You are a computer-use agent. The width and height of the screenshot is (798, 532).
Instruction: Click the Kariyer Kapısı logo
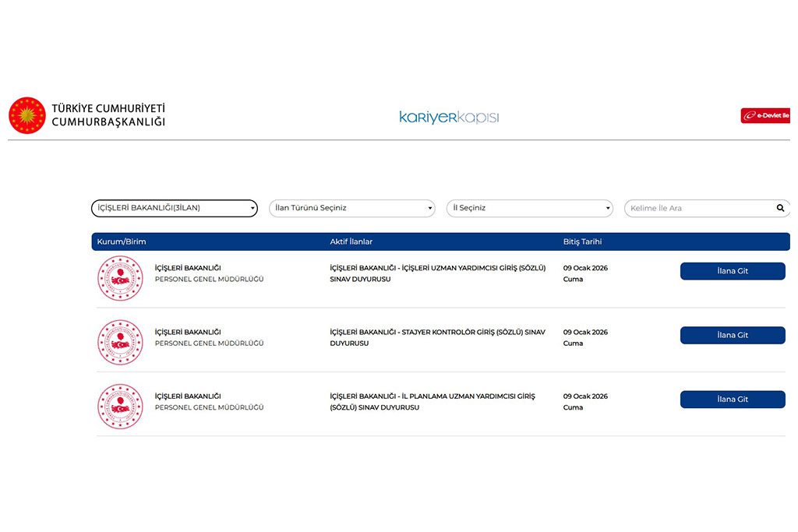pyautogui.click(x=449, y=117)
